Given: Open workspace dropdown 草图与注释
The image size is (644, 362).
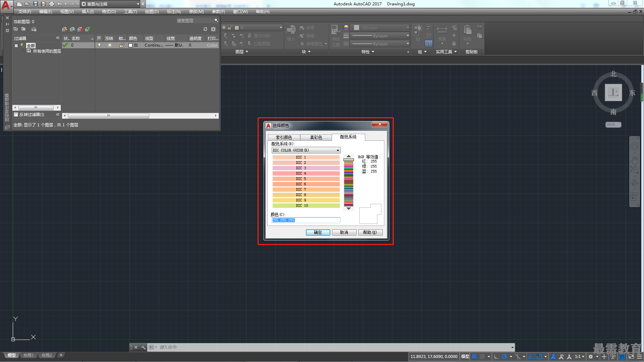Looking at the screenshot, I should coord(110,4).
